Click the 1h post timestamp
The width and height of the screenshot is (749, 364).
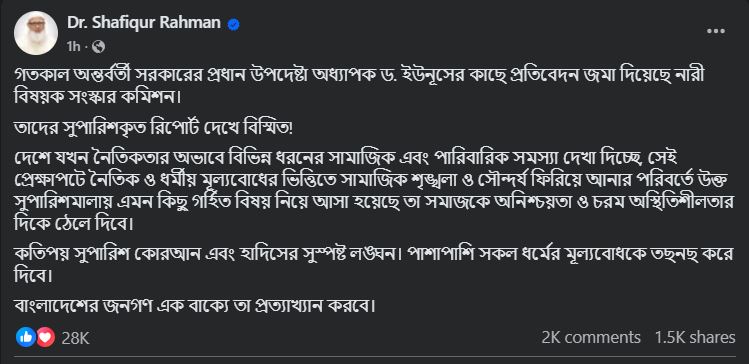pos(73,46)
